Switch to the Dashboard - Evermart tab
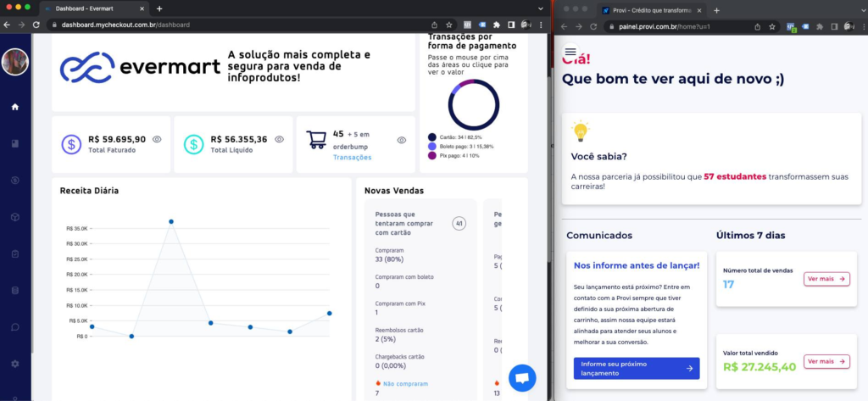 pos(95,8)
